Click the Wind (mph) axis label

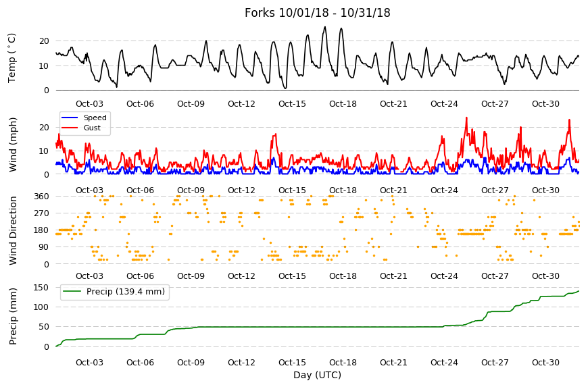13,145
